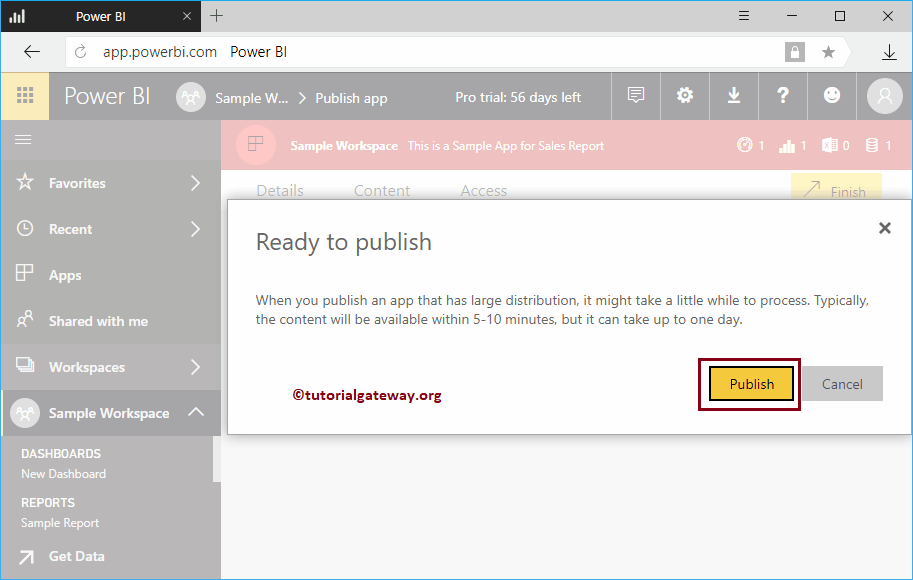Switch to the Access tab
Screen dimensions: 913x580
tap(484, 190)
